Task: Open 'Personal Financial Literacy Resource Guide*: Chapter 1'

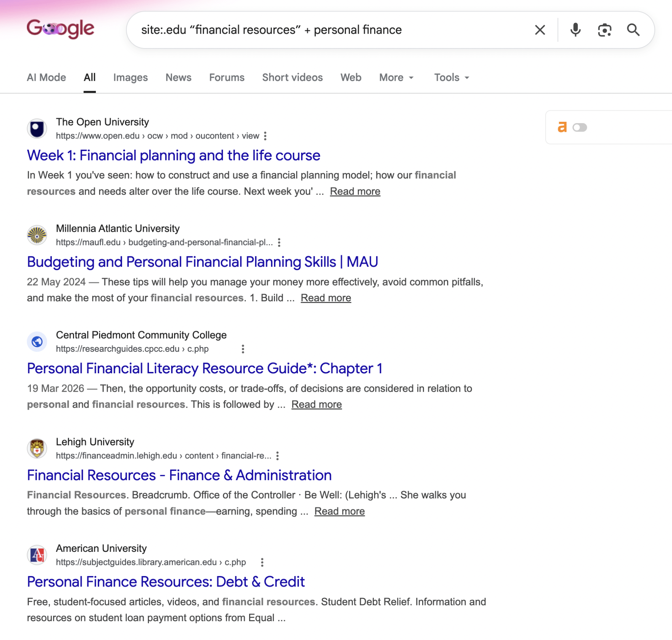Action: point(205,369)
